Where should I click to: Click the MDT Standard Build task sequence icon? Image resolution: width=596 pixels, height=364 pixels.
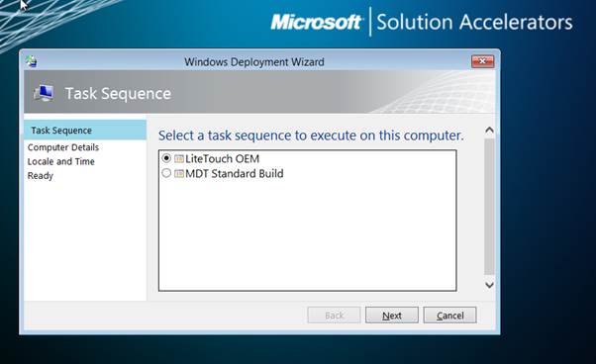[179, 173]
